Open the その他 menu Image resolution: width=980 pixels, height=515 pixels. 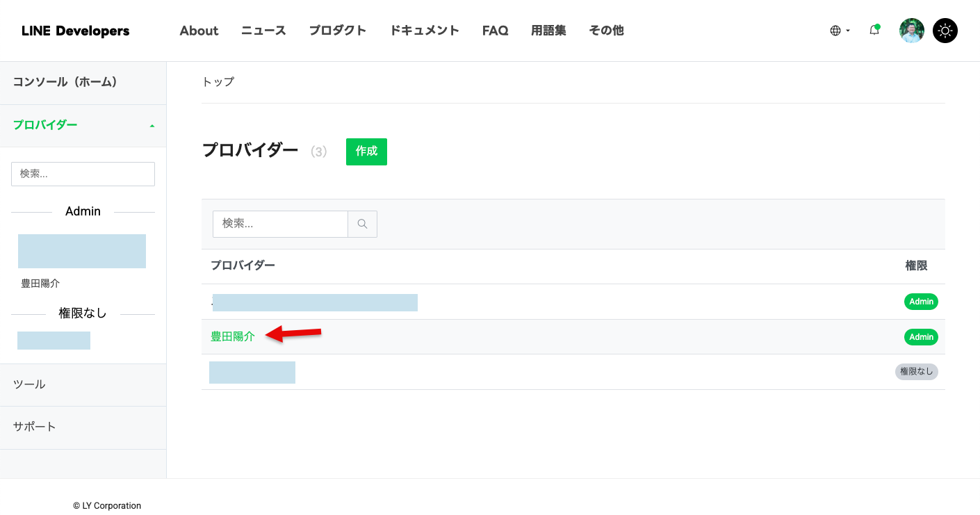[606, 31]
